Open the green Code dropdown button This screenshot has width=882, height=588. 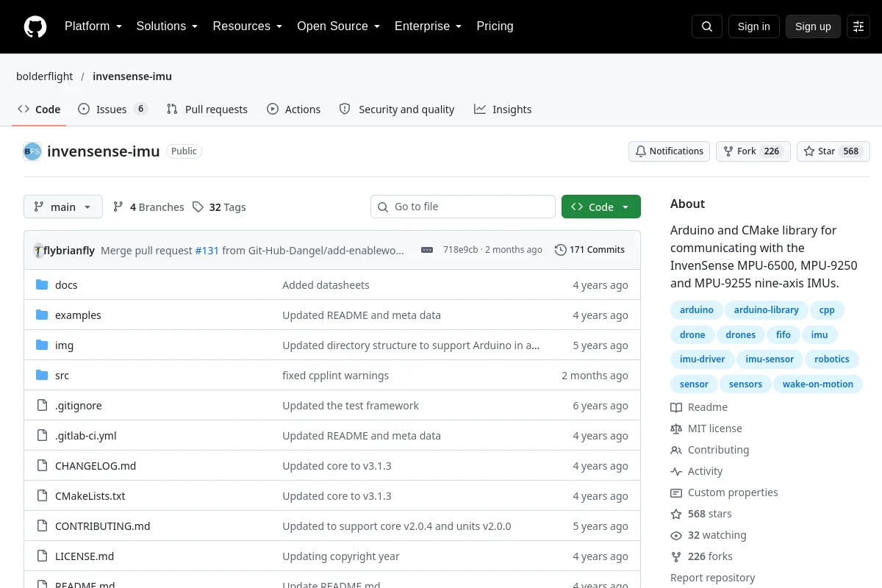(x=601, y=207)
